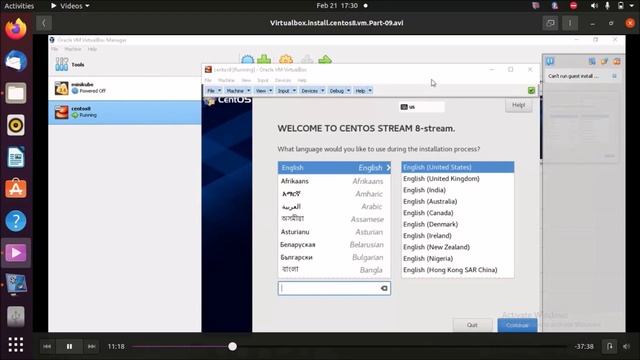
Task: Open Ubuntu Software store icon
Action: (16, 189)
